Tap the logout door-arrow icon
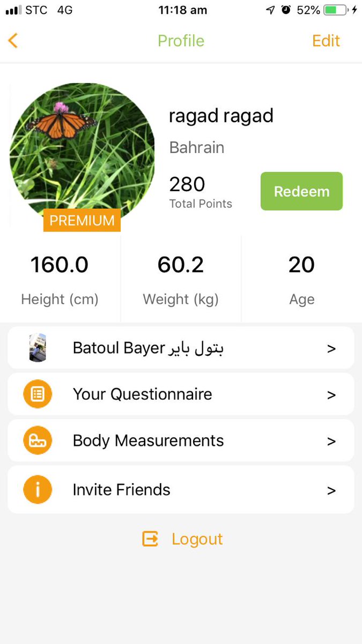 tap(150, 539)
